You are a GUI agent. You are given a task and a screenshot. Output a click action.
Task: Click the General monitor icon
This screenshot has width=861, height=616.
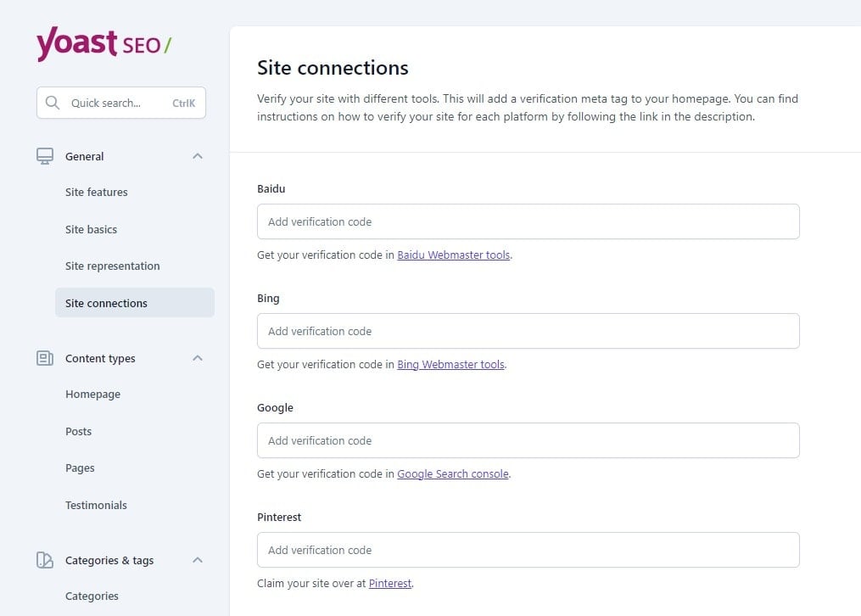click(x=45, y=156)
